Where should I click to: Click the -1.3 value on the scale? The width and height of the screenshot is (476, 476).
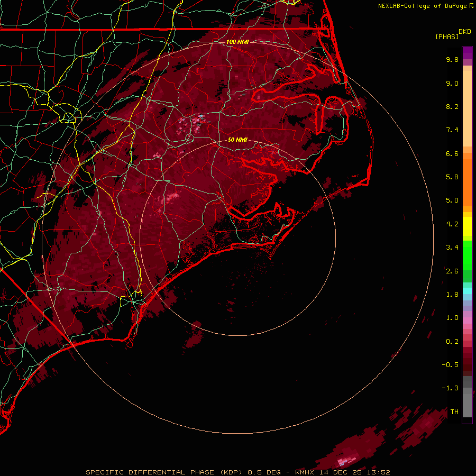click(x=450, y=388)
